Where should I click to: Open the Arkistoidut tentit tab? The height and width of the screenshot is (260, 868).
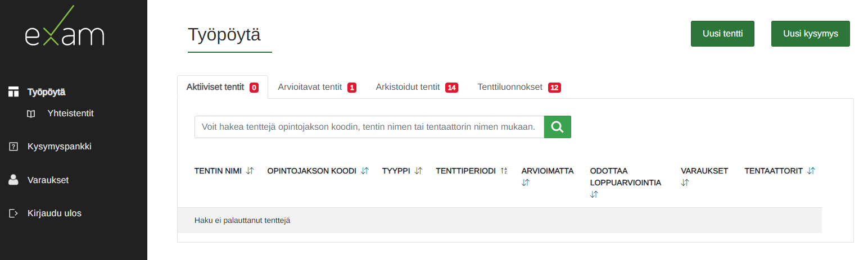coord(416,88)
